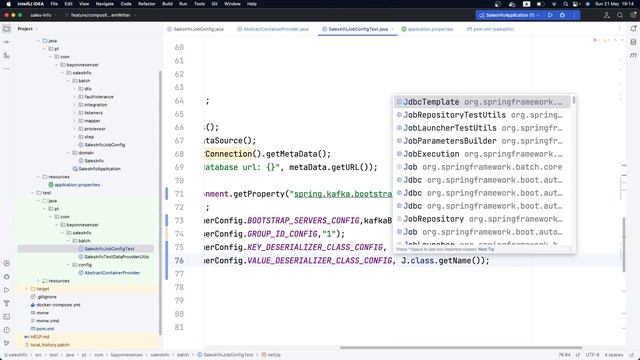This screenshot has width=640, height=360.
Task: Select JobParametersBuilder completion suggestion
Action: click(482, 141)
